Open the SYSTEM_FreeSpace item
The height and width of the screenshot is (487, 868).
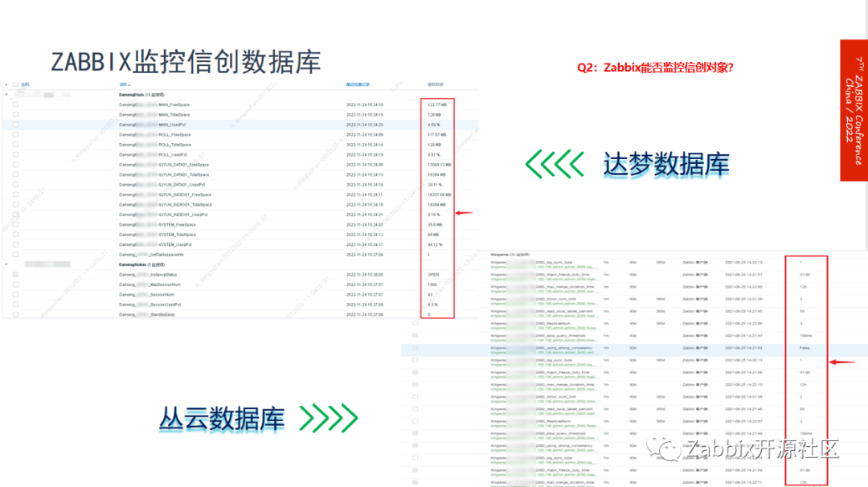coord(158,225)
